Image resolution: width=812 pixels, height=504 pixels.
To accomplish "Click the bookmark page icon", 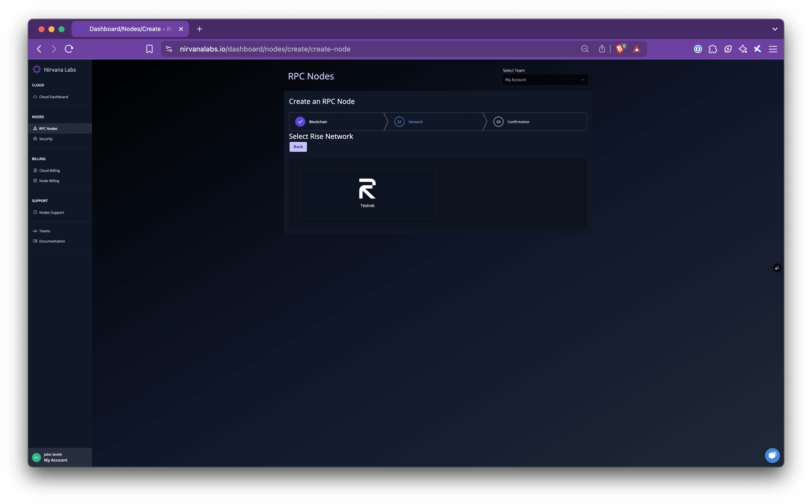I will [x=149, y=49].
